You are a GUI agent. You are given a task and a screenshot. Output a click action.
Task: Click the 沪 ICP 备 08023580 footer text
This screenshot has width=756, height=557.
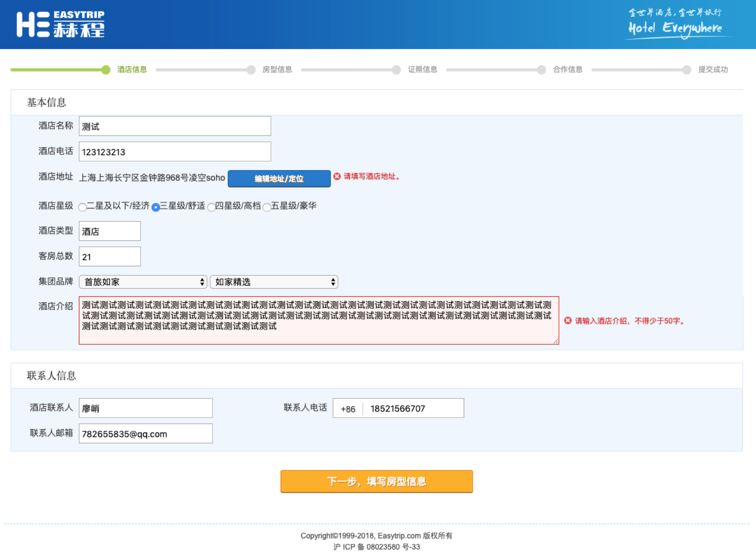pyautogui.click(x=377, y=547)
